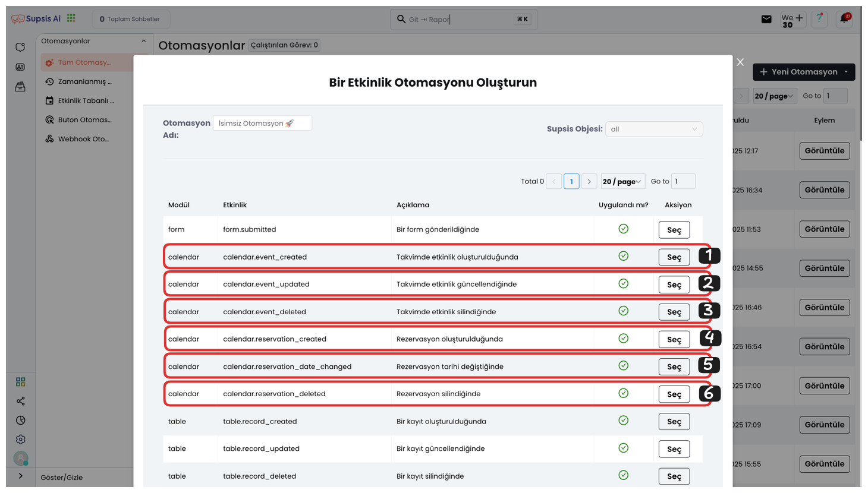Click the Açıklama column header
Viewport: 868px width, 493px height.
click(413, 205)
